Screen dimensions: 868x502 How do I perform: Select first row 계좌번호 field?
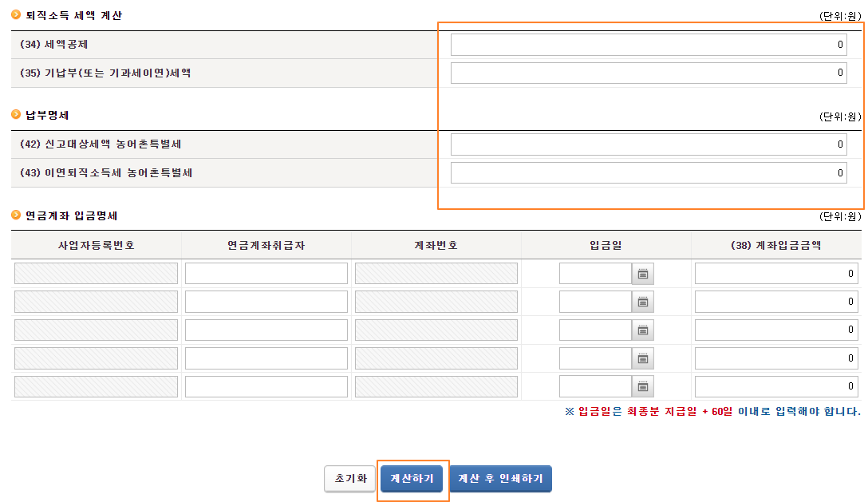436,274
